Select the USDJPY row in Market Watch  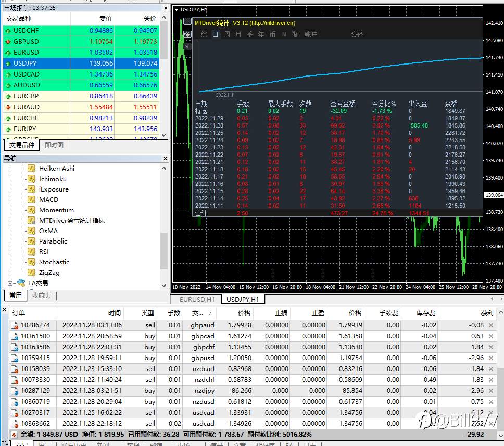pyautogui.click(x=81, y=63)
